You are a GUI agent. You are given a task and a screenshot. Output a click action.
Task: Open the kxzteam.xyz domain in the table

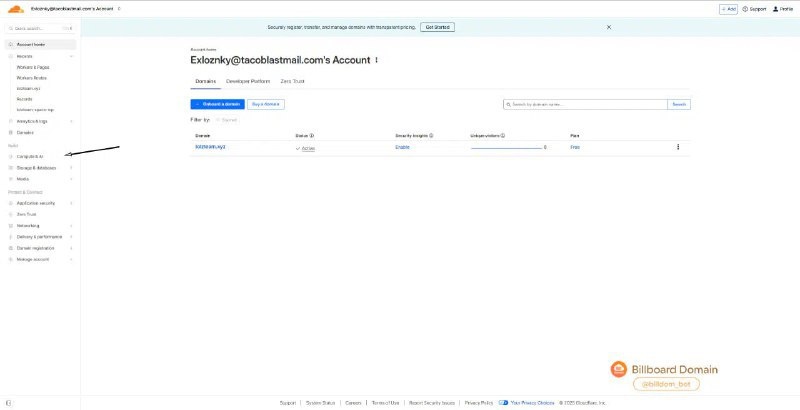coord(210,147)
